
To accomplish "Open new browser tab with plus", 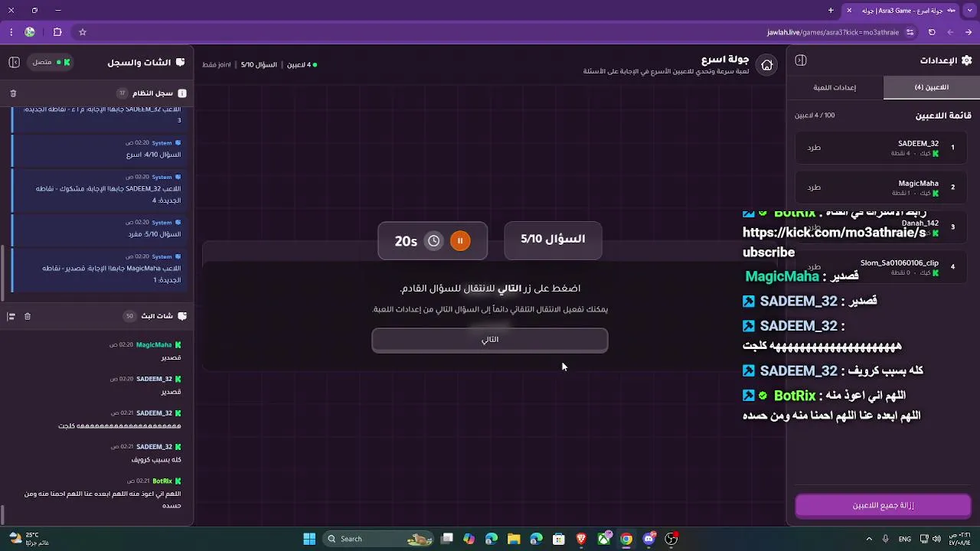I will click(831, 11).
